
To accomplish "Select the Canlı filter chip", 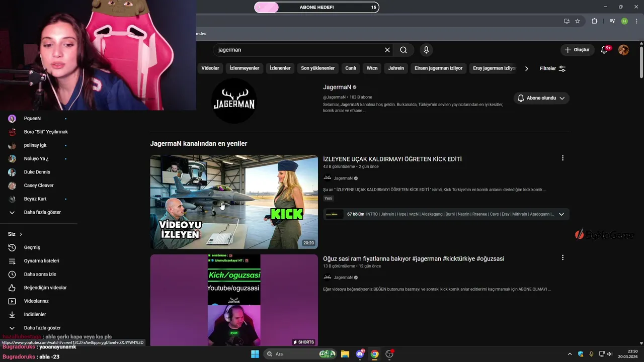I will point(351,68).
